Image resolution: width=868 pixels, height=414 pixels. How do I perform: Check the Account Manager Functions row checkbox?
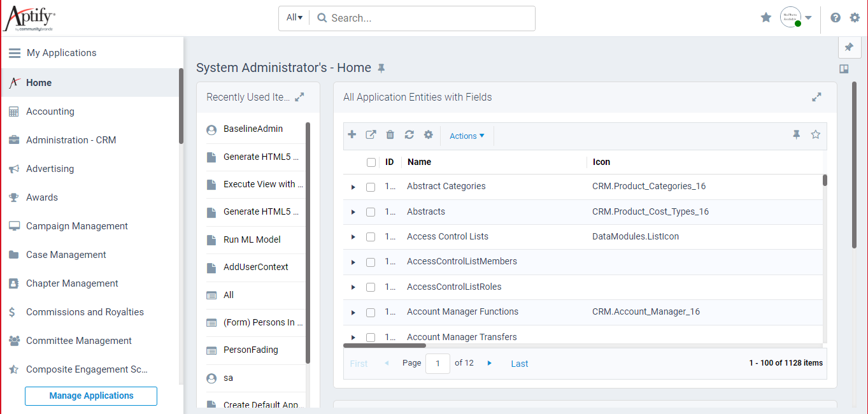click(371, 313)
